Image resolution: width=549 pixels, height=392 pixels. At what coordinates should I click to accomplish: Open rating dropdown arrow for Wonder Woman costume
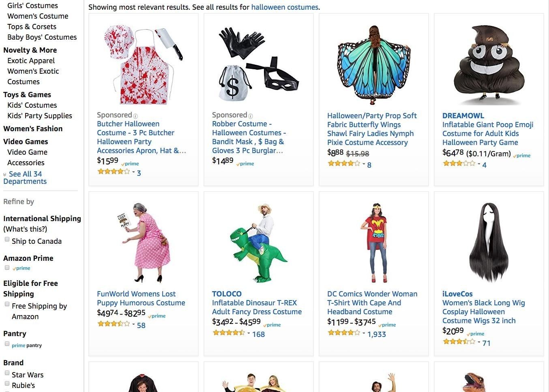pyautogui.click(x=364, y=333)
